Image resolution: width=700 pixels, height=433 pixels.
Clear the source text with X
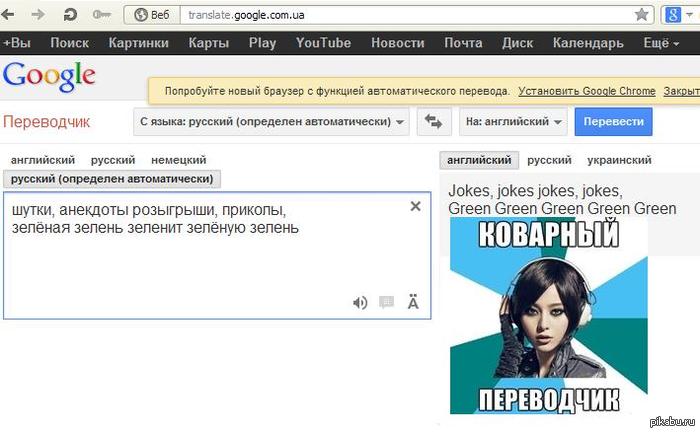coord(416,206)
